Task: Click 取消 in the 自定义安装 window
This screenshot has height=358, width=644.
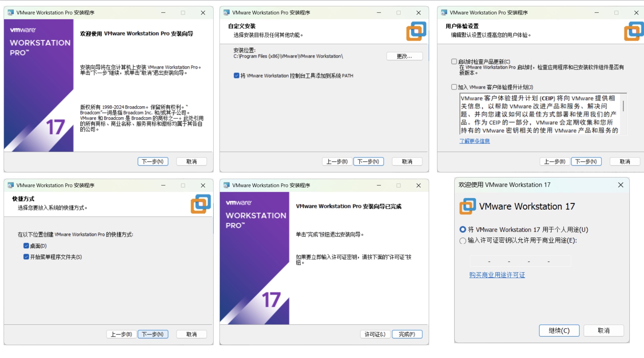Action: [407, 162]
